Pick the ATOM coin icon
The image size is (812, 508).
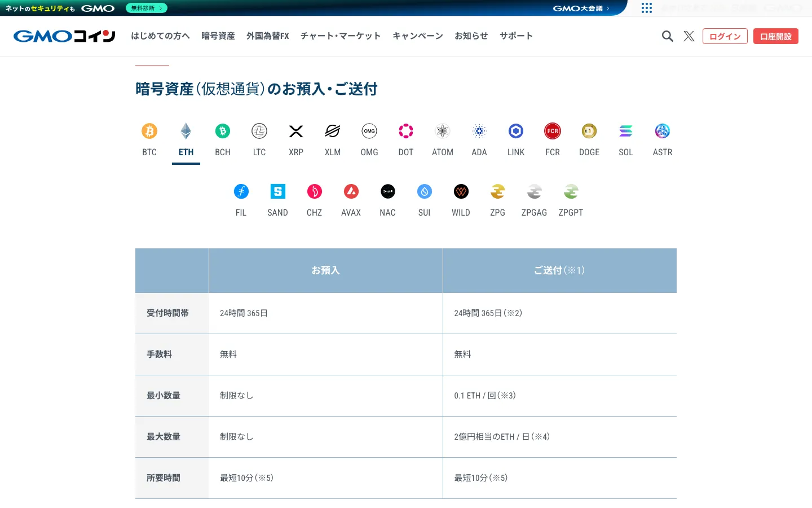[443, 131]
